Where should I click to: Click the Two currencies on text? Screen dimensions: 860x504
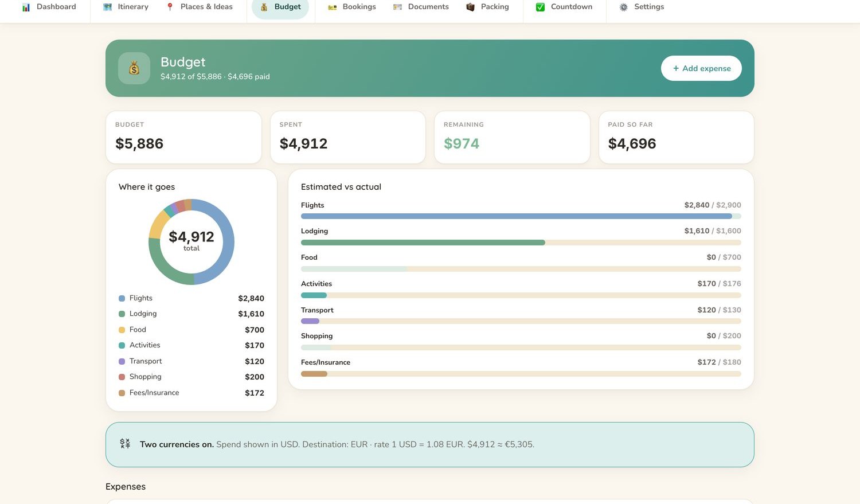click(177, 444)
